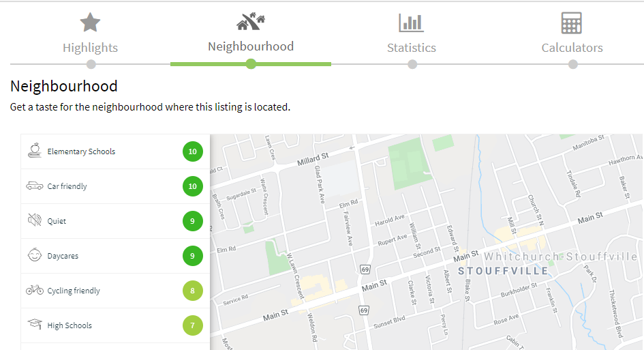Select the Quiet muted speaker icon
This screenshot has height=350, width=644.
click(x=35, y=220)
